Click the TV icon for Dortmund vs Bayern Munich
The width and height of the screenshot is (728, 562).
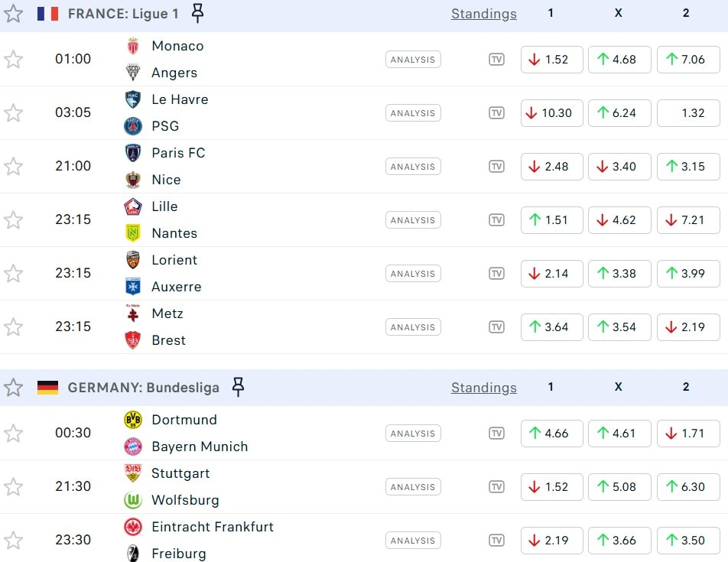(496, 434)
